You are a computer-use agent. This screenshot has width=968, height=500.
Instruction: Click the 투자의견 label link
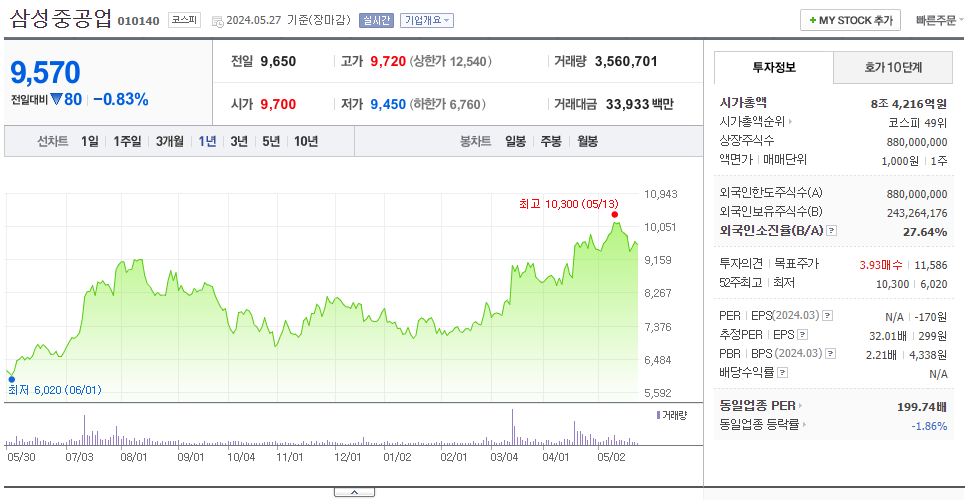coord(741,264)
